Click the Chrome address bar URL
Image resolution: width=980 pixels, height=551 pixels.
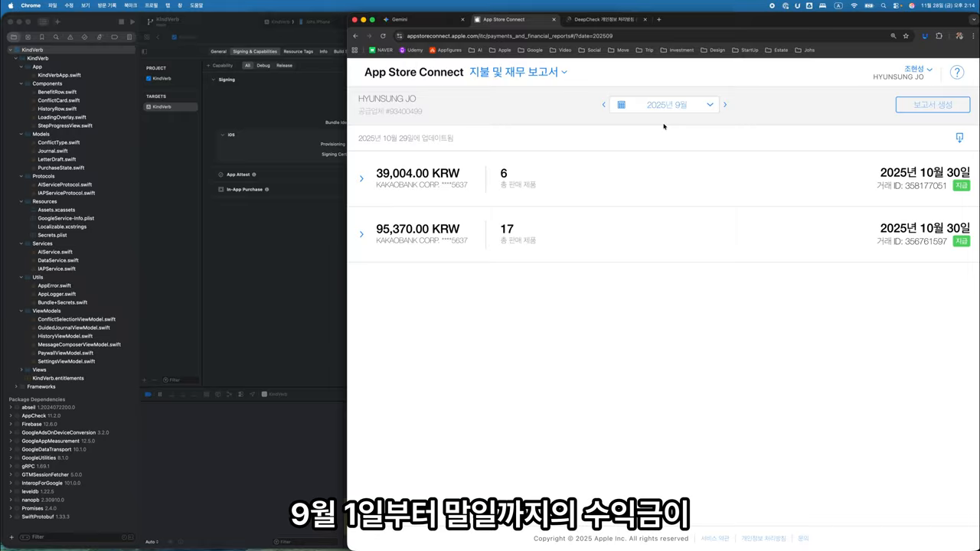tap(509, 36)
